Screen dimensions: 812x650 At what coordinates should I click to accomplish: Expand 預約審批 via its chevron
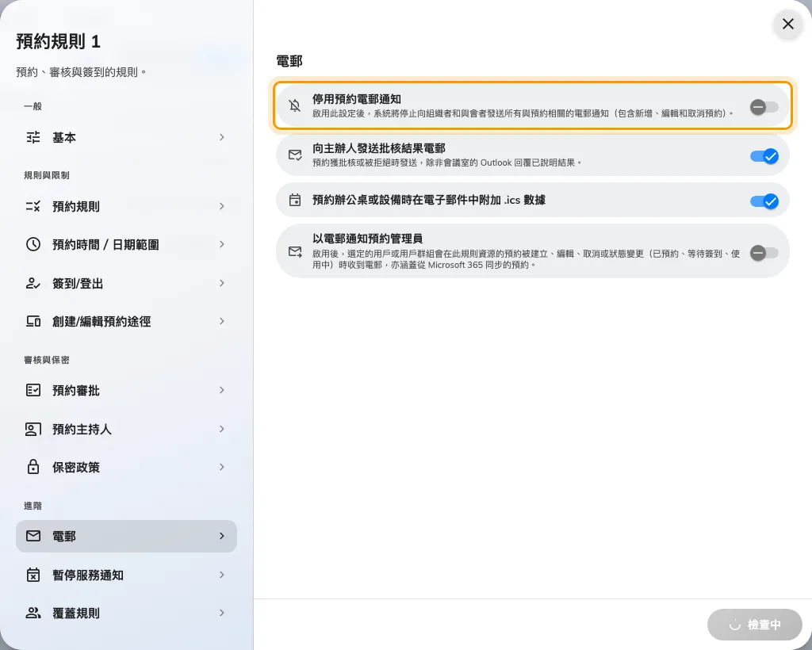click(222, 390)
